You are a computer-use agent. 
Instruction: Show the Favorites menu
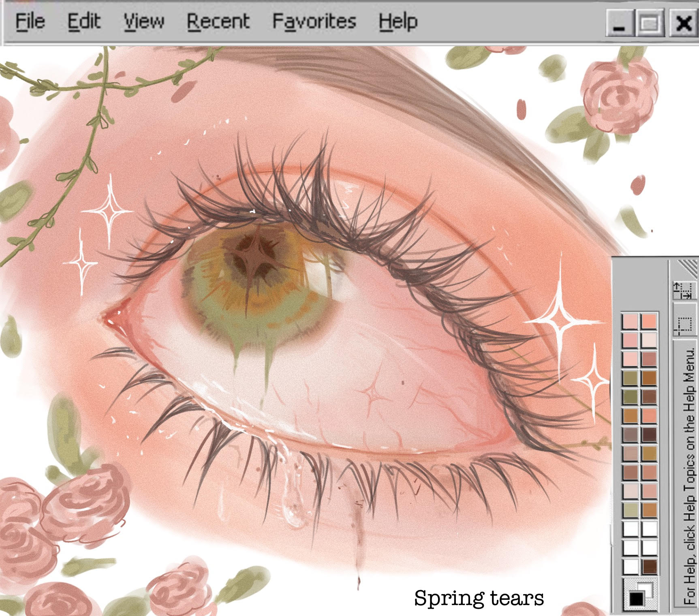[314, 21]
